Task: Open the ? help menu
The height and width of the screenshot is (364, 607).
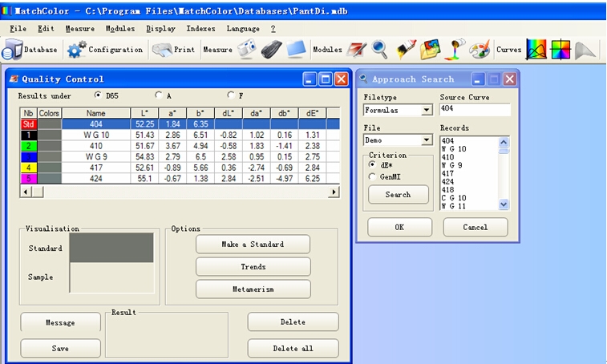Action: tap(273, 29)
